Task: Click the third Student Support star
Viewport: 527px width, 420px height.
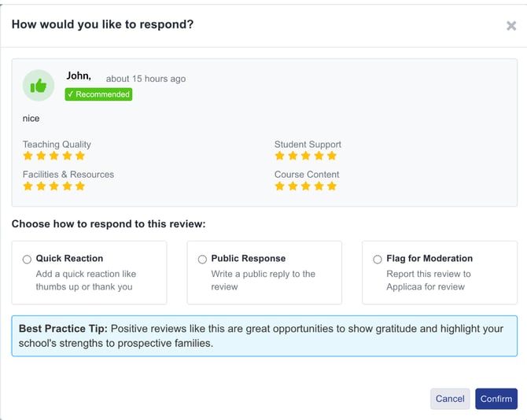Action: coord(306,156)
